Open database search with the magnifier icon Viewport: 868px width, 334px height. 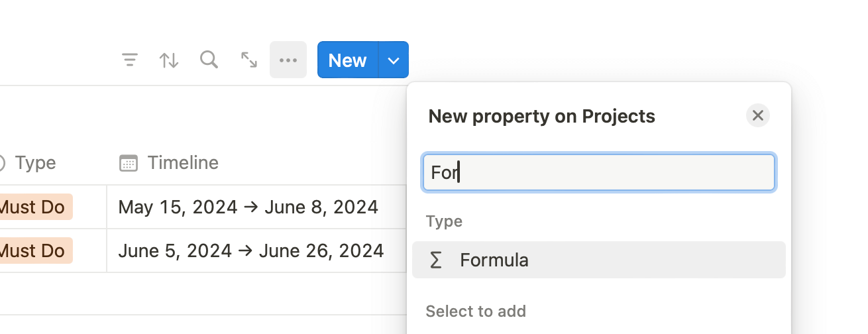[x=209, y=60]
